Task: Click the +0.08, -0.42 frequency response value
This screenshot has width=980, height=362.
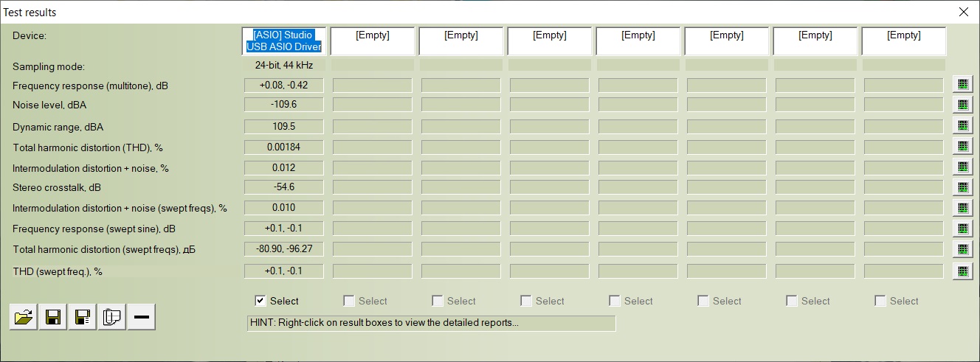Action: click(x=284, y=85)
